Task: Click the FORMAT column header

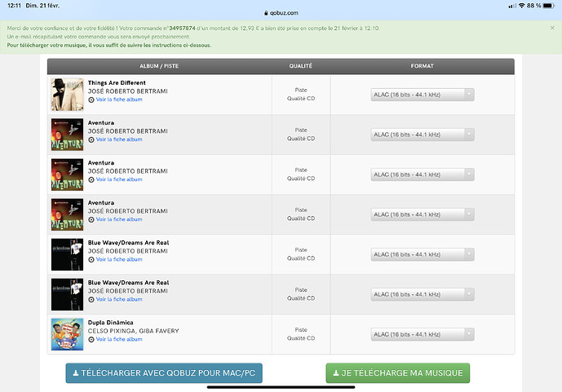Action: (423, 66)
